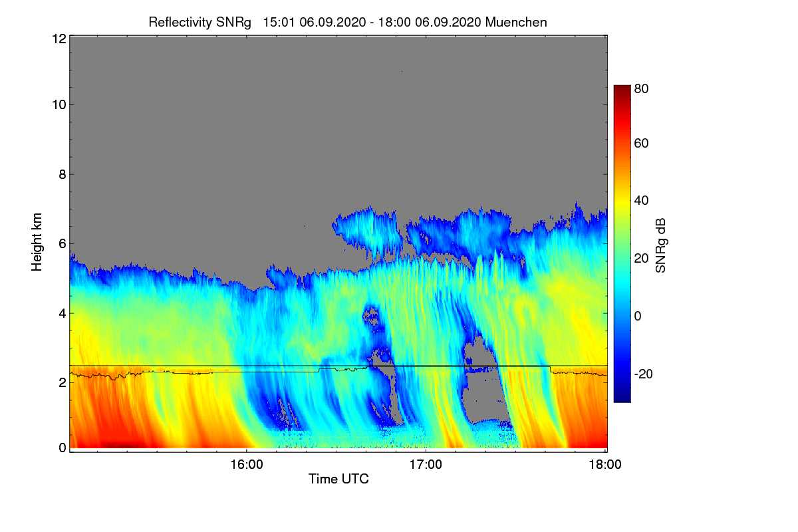Click the colorbar value 20
Image resolution: width=798 pixels, height=532 pixels.
pyautogui.click(x=642, y=258)
